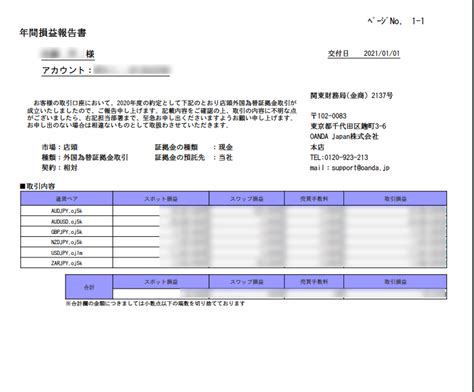Click the intro paragraph starting お客様の取引口座
The width and height of the screenshot is (474, 392).
point(162,114)
